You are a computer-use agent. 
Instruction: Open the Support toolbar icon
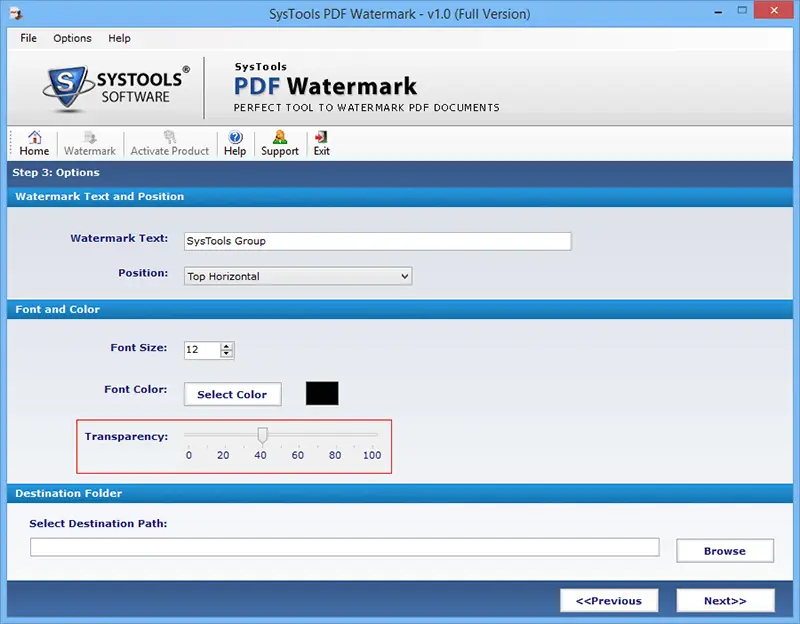[x=280, y=143]
